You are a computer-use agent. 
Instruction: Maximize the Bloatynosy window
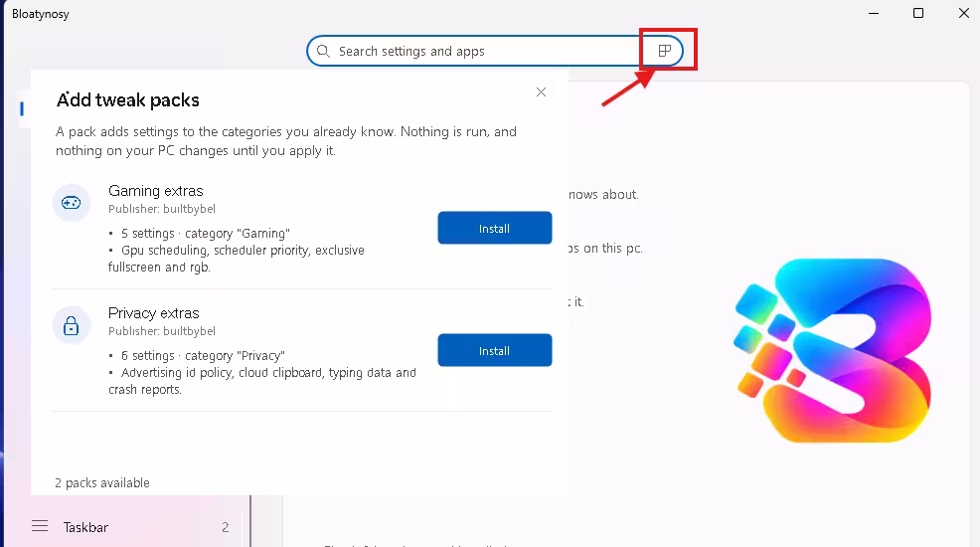click(x=918, y=13)
